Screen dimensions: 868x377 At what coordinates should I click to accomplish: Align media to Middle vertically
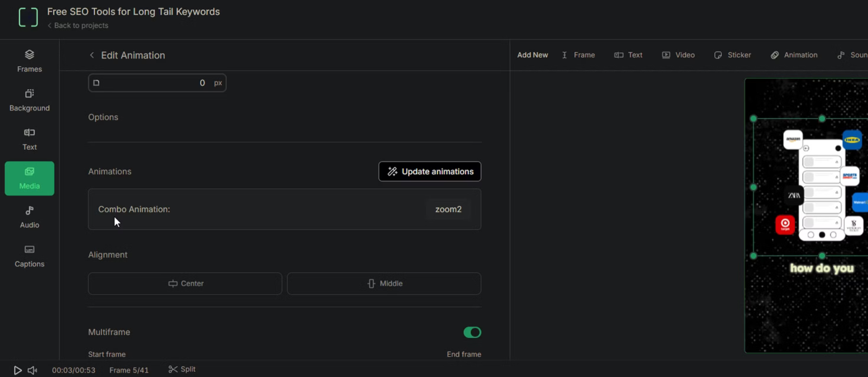[x=384, y=283]
